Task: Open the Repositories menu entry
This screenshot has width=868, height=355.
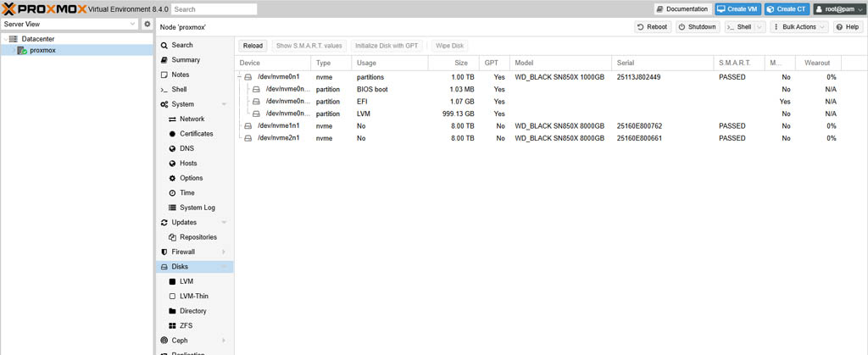Action: point(194,237)
